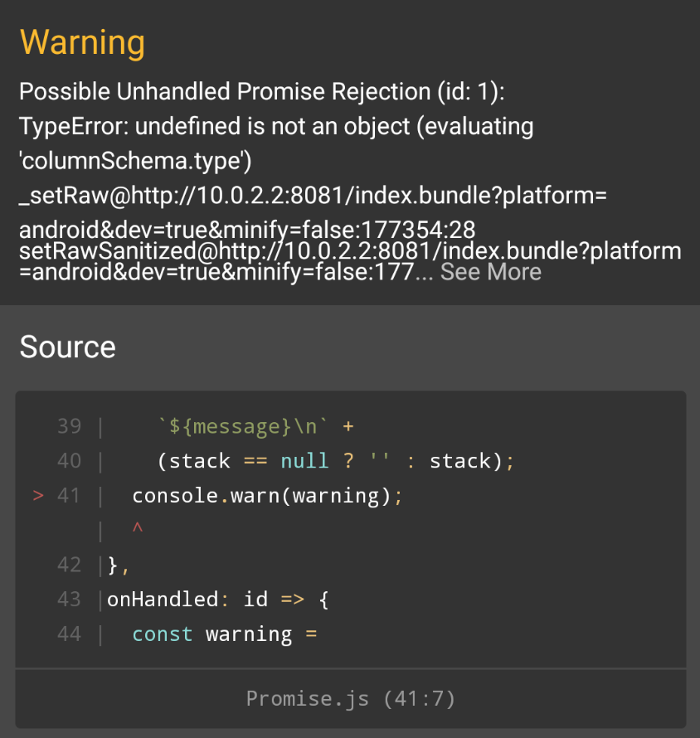The image size is (700, 738).
Task: Select line number 44 in source panel
Action: pyautogui.click(x=70, y=634)
